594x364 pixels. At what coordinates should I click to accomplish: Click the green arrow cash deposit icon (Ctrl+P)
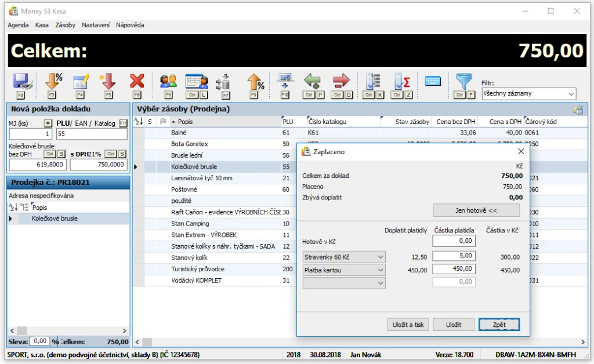(x=312, y=81)
